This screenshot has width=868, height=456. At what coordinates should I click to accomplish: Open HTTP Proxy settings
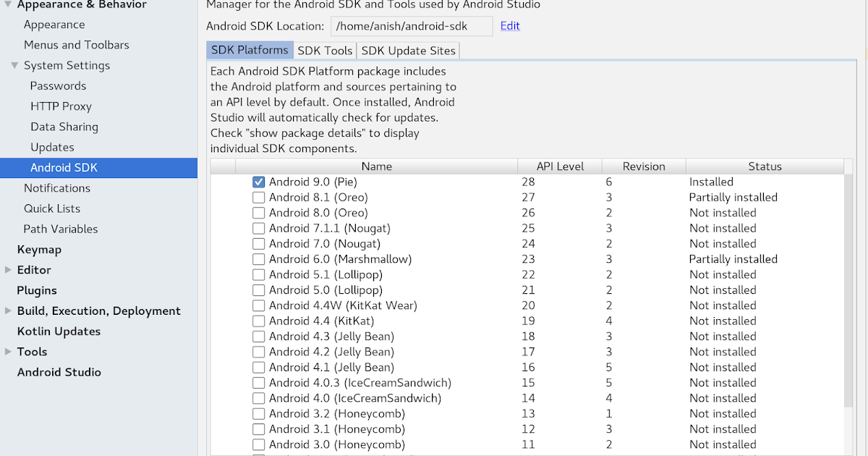pos(61,106)
